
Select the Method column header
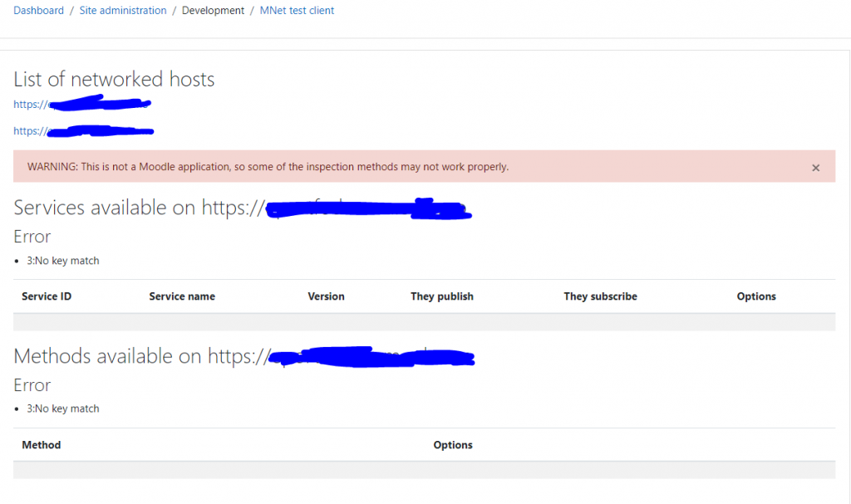coord(42,445)
